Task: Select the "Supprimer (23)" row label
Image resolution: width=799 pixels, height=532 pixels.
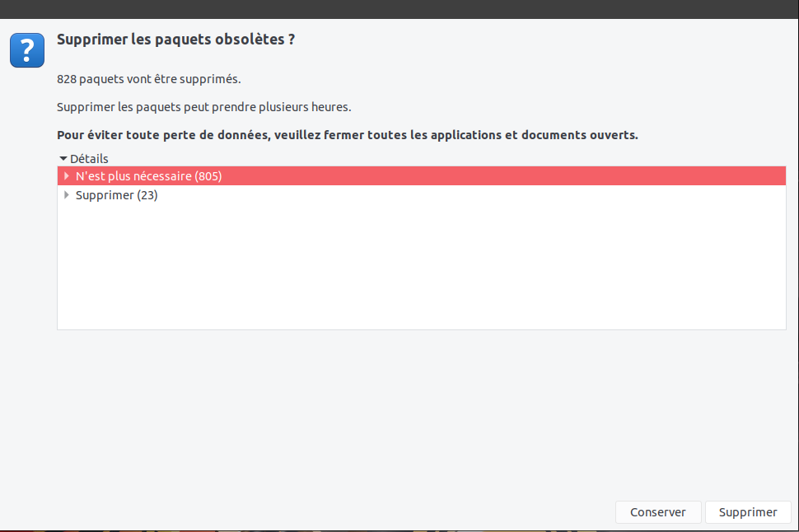Action: 105,196
